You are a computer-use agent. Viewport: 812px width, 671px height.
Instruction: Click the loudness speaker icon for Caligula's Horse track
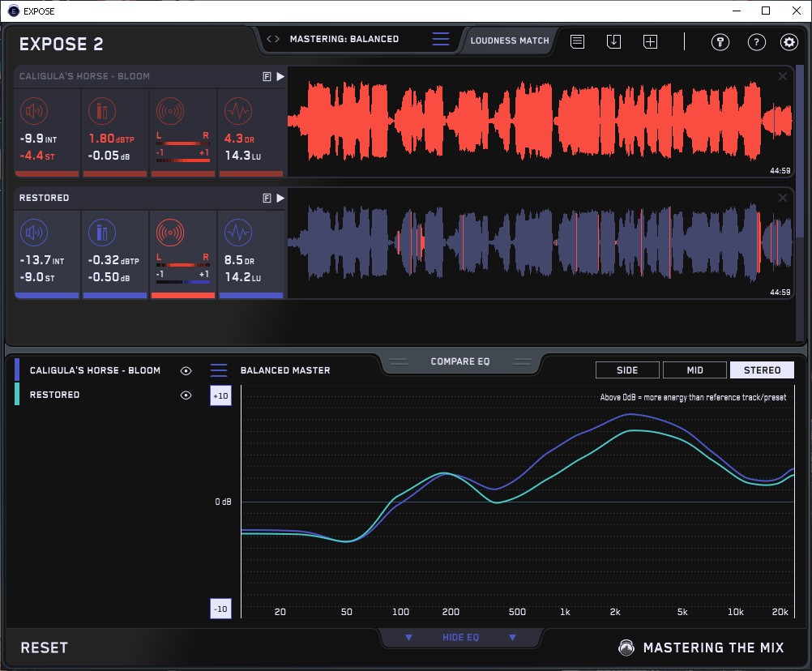tap(34, 111)
